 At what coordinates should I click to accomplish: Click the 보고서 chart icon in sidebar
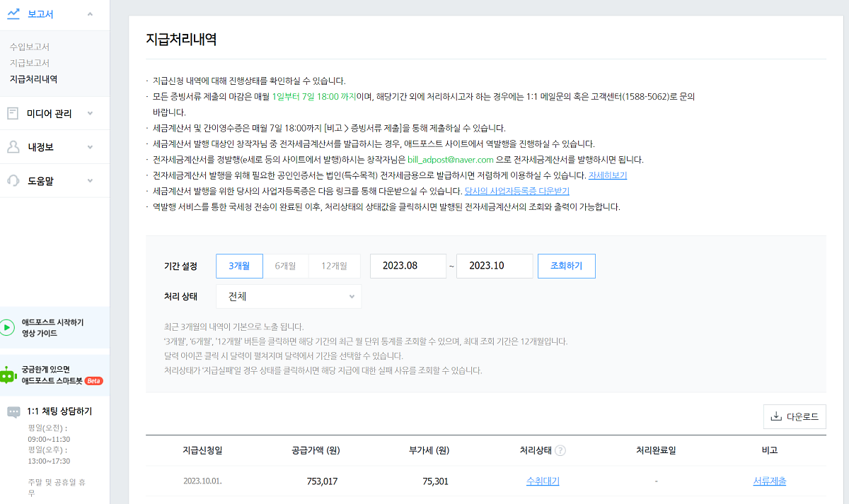pos(13,13)
